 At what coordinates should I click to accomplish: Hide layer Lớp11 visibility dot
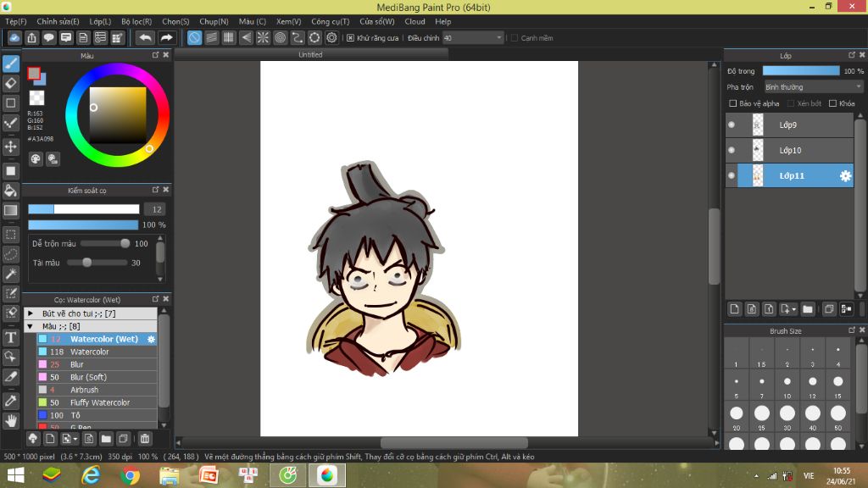pos(732,176)
